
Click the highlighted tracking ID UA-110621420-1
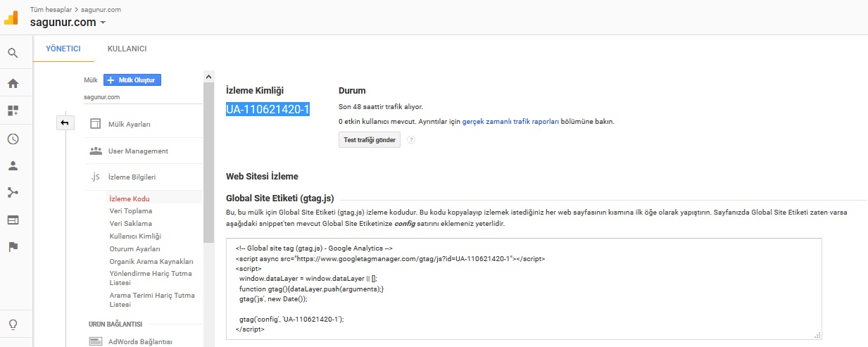pyautogui.click(x=268, y=109)
